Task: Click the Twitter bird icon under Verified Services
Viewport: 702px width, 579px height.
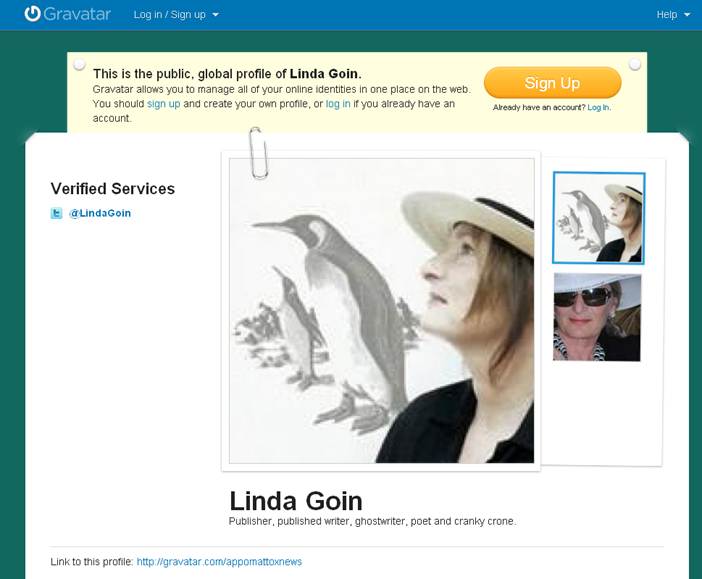Action: (56, 213)
